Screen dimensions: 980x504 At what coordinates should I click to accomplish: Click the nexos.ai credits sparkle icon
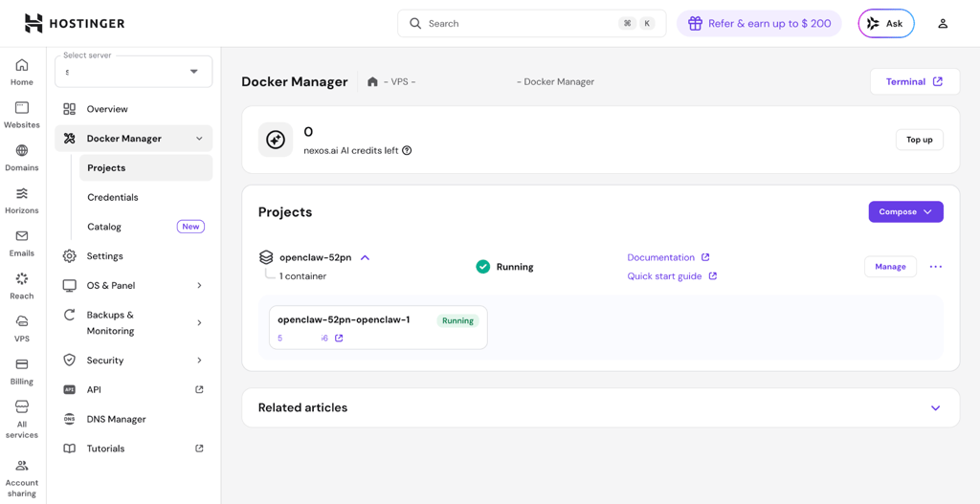point(276,140)
